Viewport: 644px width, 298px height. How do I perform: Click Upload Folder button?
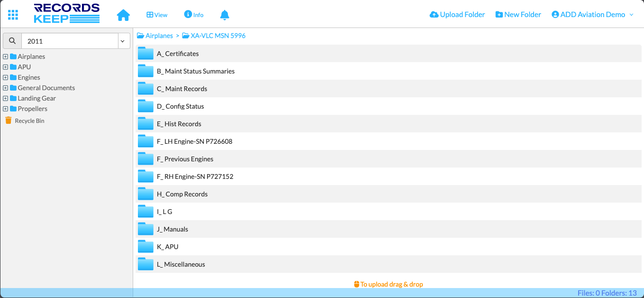tap(457, 15)
